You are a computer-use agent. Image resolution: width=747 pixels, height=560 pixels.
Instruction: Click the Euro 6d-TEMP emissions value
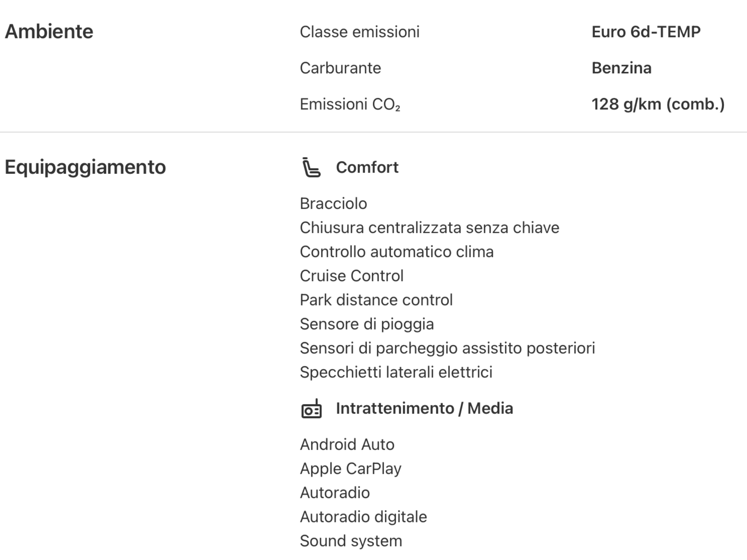[646, 32]
